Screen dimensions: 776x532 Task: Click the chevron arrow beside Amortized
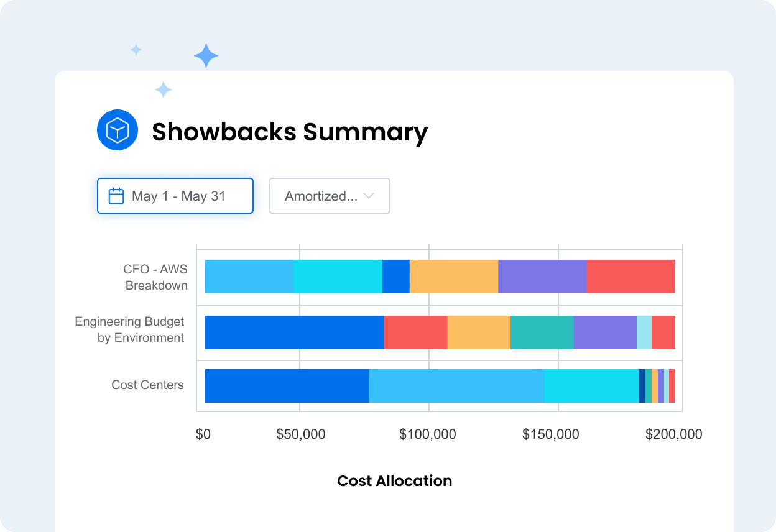369,196
